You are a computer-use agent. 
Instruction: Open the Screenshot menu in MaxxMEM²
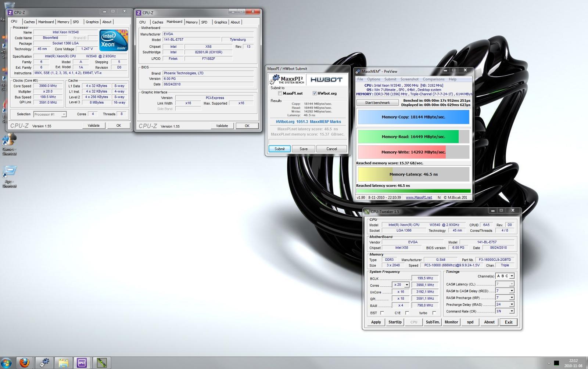[409, 79]
